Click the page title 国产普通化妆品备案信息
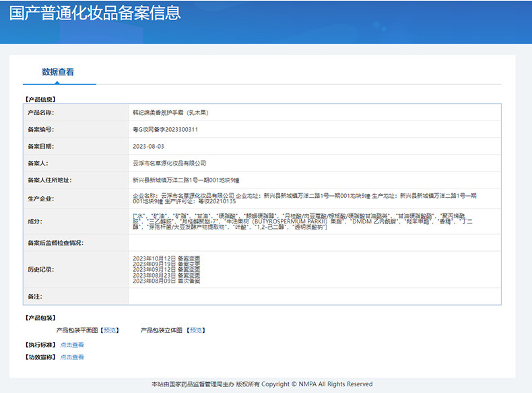The height and width of the screenshot is (393, 532). [95, 13]
